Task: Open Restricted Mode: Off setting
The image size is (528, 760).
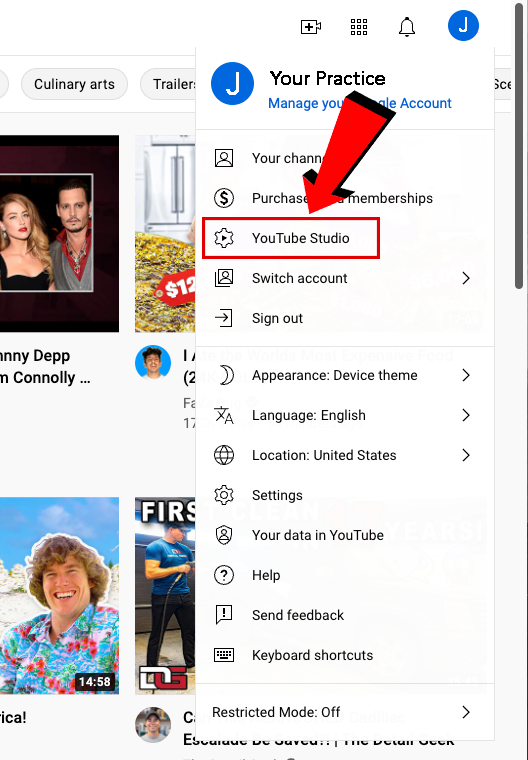Action: [x=345, y=712]
